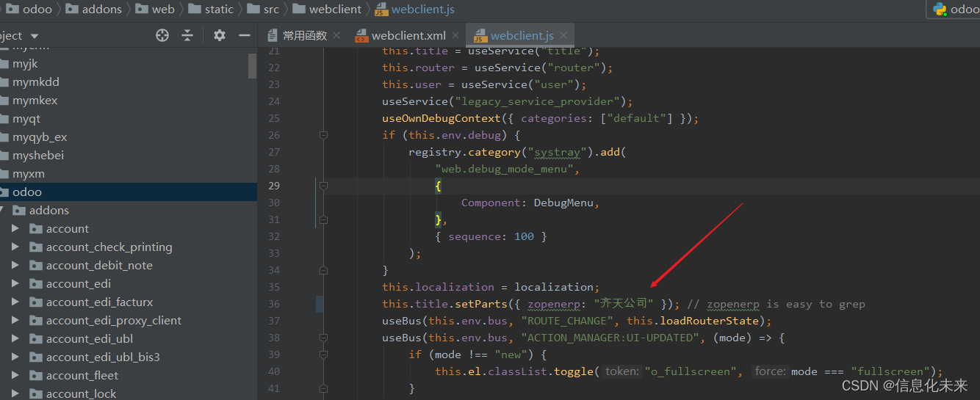Select the account_edi_ubl folder name
The image size is (980, 400).
click(x=89, y=338)
